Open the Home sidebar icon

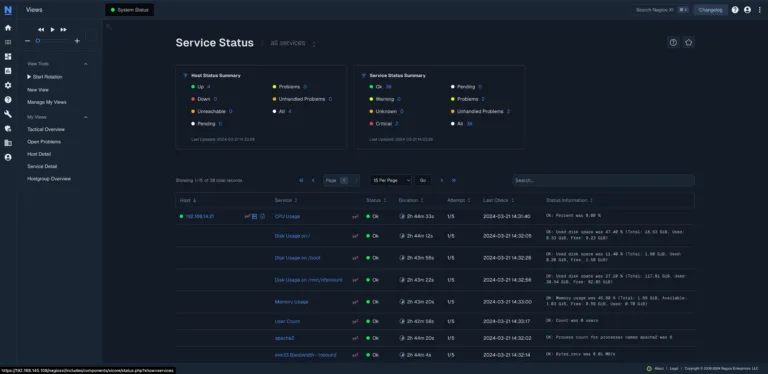(8, 28)
